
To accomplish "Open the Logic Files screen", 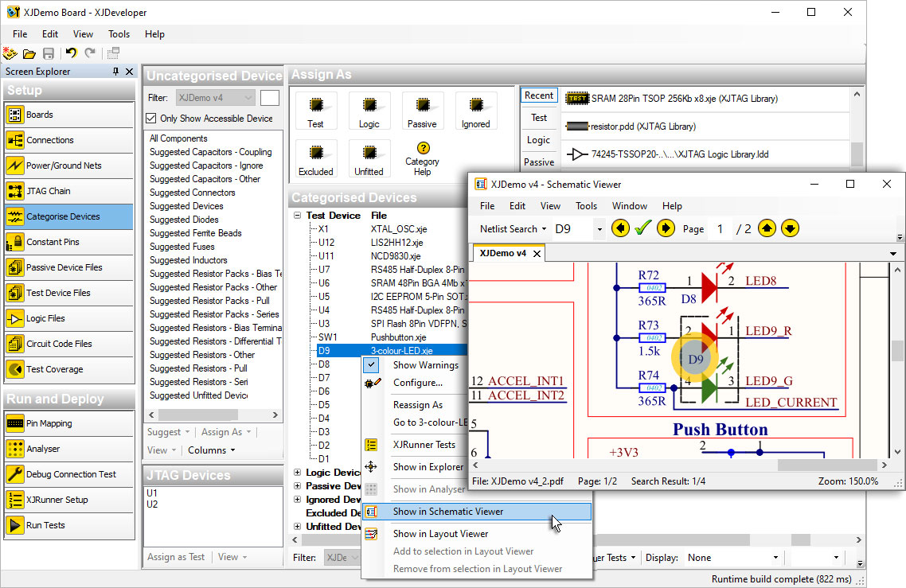I will tap(69, 317).
